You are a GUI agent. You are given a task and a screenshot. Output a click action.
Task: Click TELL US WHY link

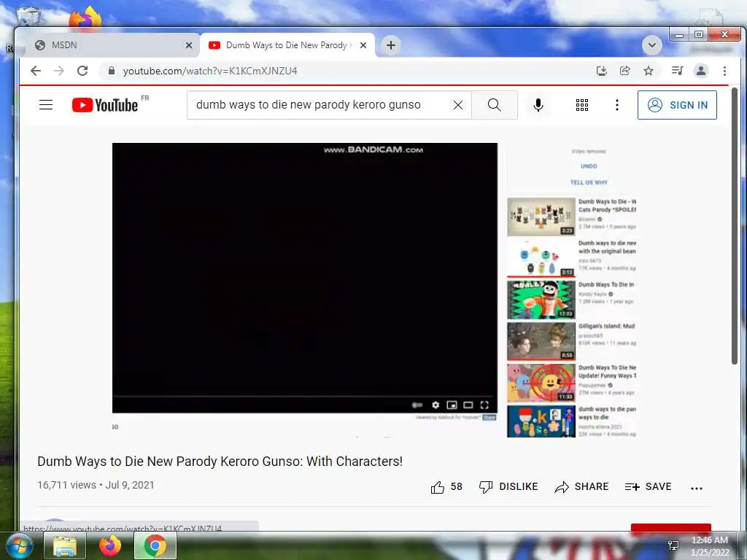(x=589, y=182)
